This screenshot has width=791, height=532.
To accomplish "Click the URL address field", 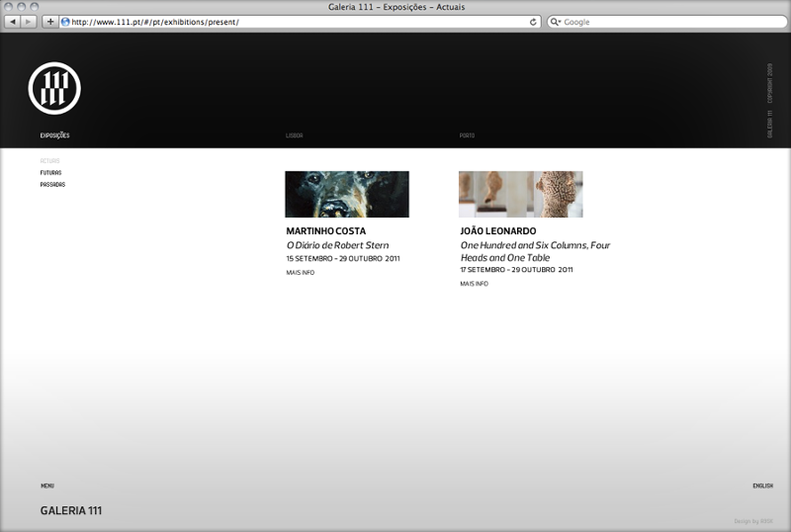I will 297,22.
